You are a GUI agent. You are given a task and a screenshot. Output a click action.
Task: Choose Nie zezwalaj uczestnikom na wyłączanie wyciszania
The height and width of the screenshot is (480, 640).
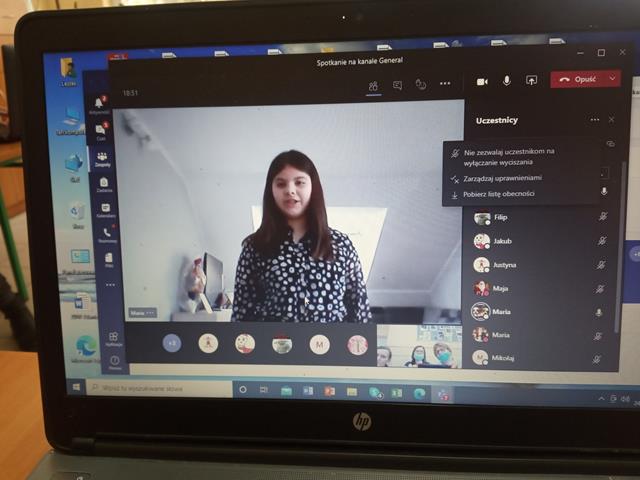tap(510, 156)
